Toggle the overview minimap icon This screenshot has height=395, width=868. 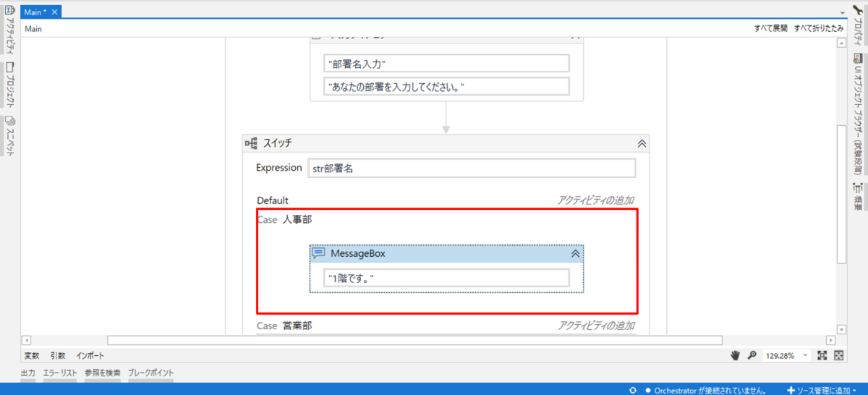click(839, 355)
